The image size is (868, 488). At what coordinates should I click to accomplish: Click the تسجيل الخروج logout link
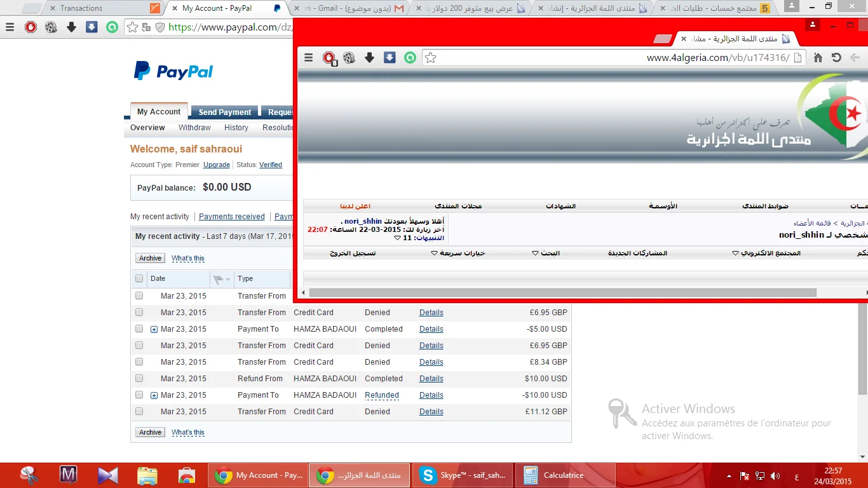pos(353,253)
